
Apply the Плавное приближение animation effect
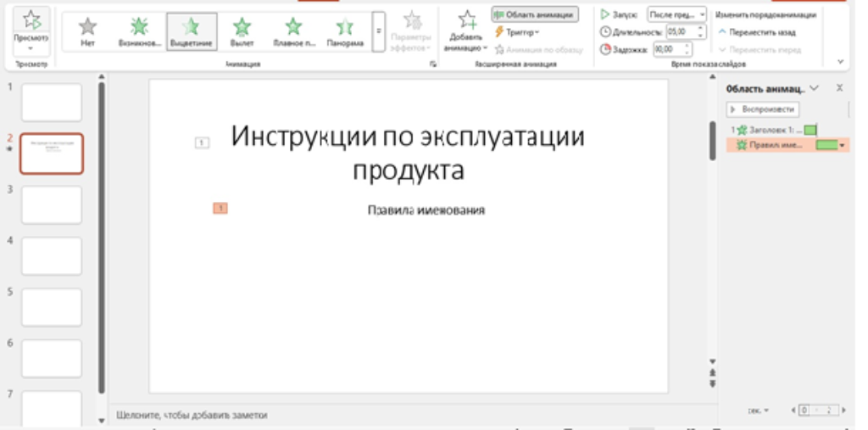coord(293,31)
